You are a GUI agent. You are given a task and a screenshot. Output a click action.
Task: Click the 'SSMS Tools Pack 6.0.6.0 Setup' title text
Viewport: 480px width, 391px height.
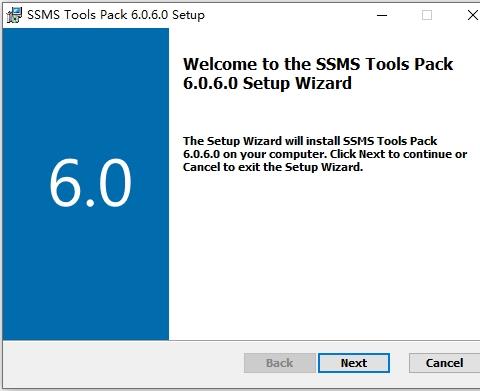pos(116,15)
